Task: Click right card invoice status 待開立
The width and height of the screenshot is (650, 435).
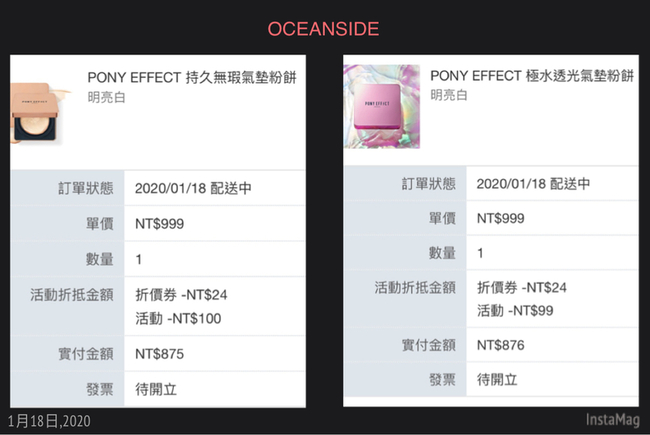Action: pyautogui.click(x=497, y=379)
